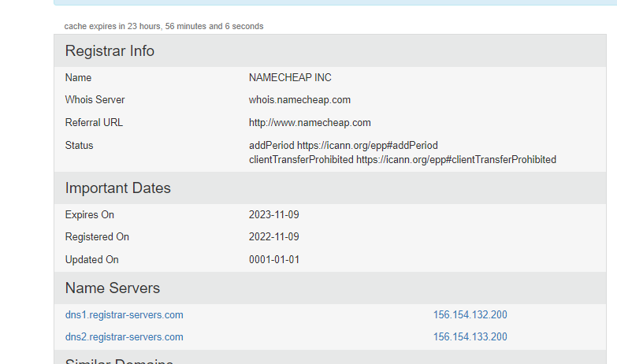The image size is (617, 364).
Task: Click the Registrar Info heading
Action: [x=110, y=50]
